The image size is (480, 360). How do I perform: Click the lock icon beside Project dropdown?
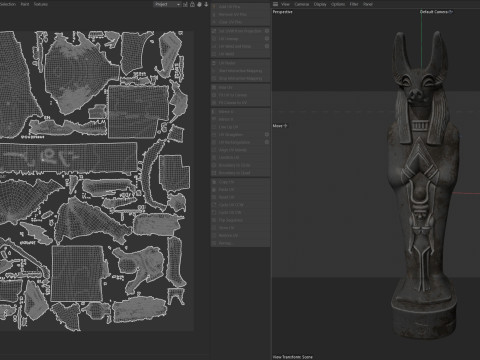192,4
